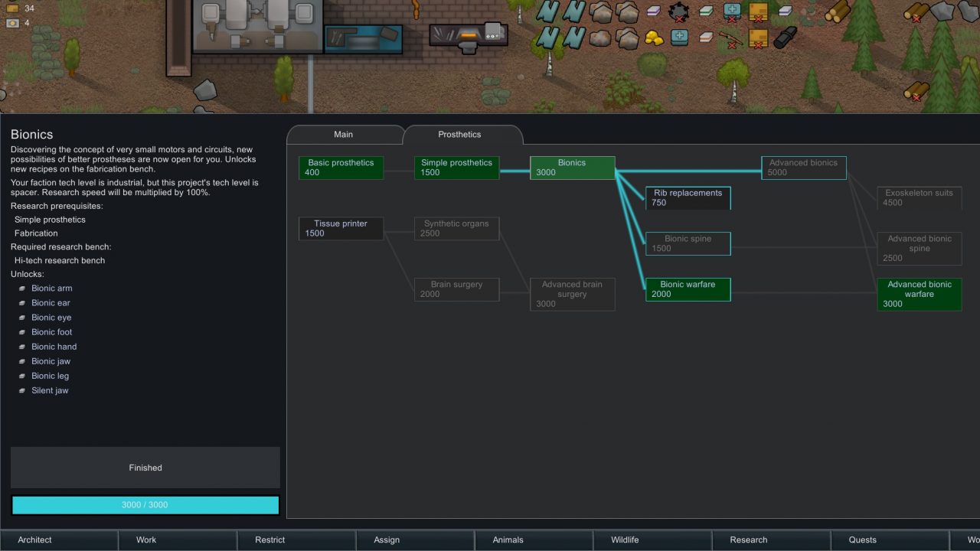Open the Wildlife tab

click(624, 540)
